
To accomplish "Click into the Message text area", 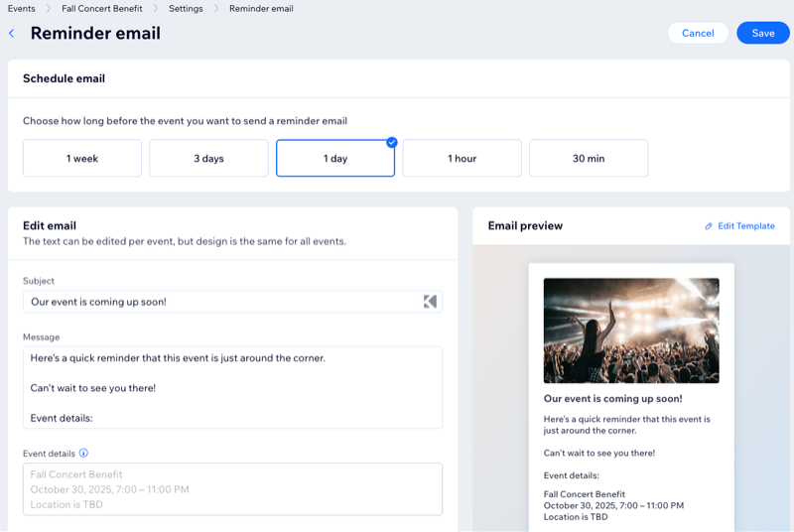I will (232, 387).
